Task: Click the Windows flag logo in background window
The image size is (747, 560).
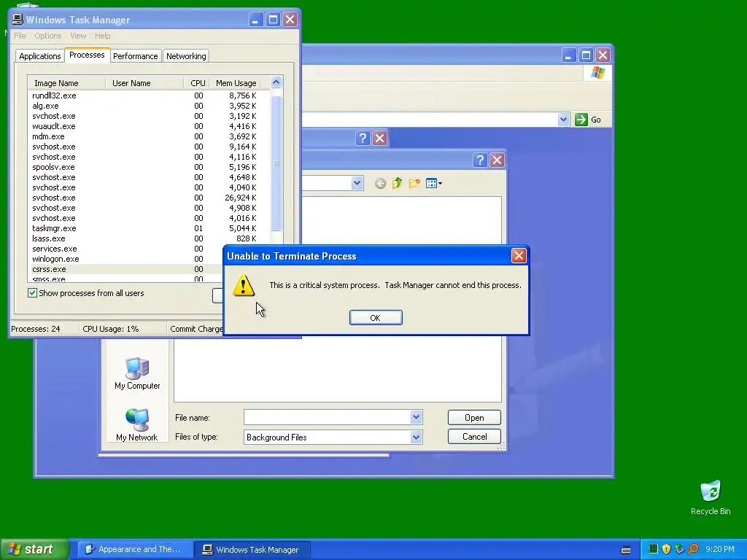Action: click(598, 73)
